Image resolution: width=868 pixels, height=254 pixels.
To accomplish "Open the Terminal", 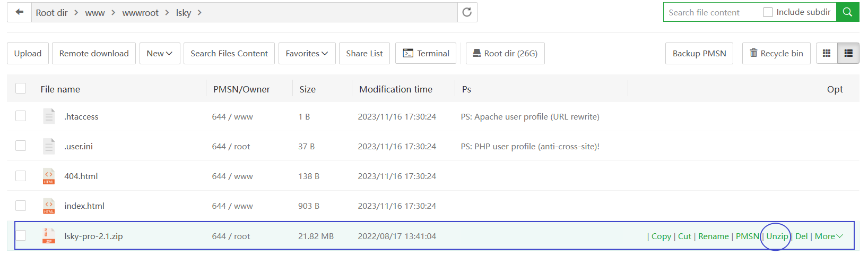I will pyautogui.click(x=426, y=53).
